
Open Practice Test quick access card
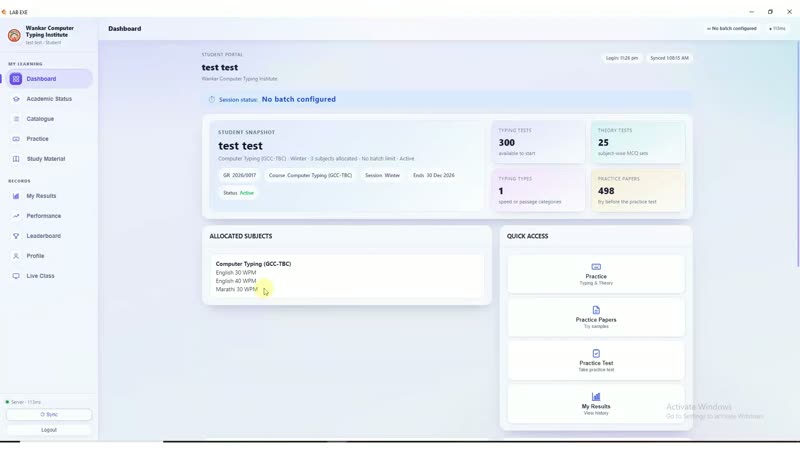tap(596, 361)
